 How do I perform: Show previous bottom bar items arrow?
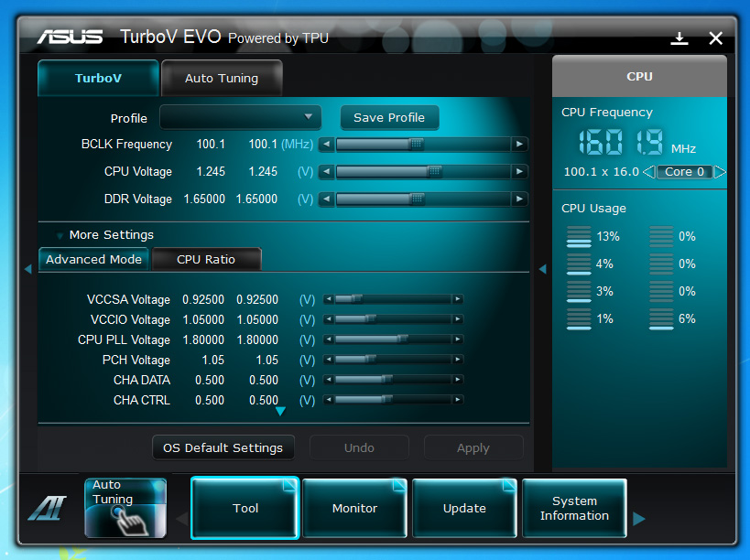tap(182, 519)
